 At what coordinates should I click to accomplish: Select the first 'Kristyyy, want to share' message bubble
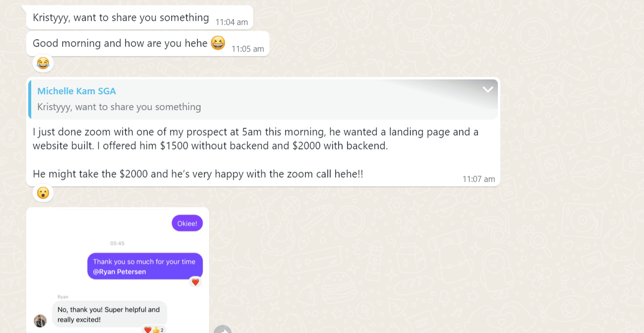[x=140, y=18]
